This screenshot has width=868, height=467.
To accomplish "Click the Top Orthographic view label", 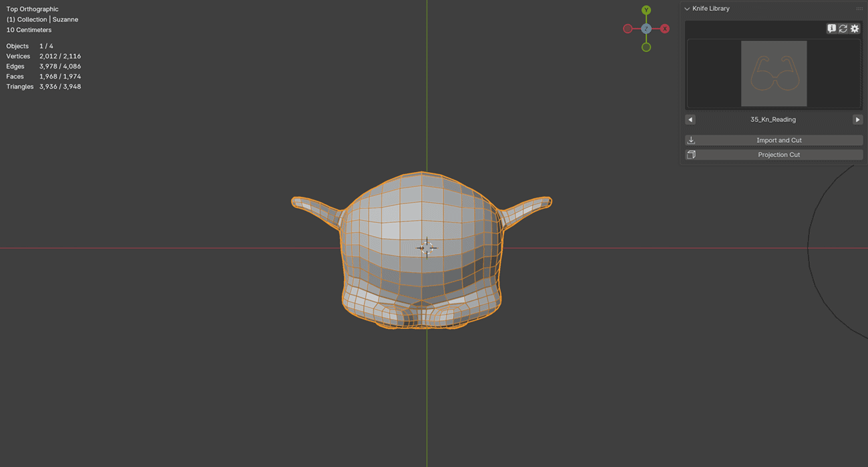I will coord(33,9).
